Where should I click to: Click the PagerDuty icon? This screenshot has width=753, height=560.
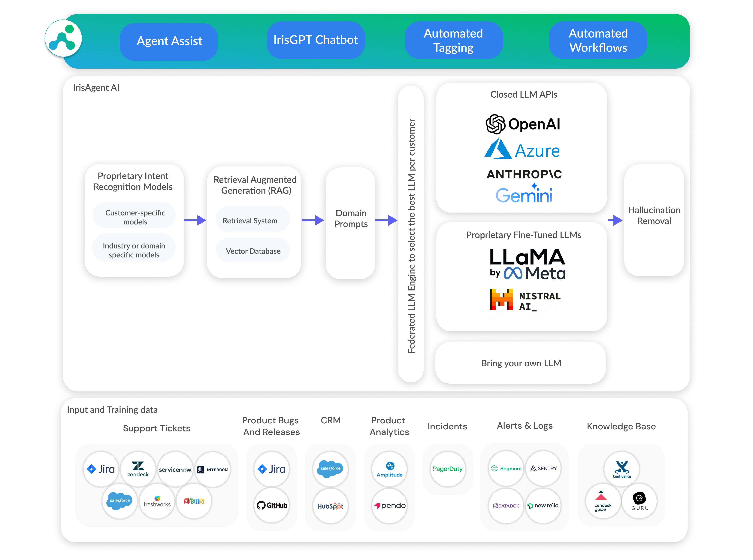click(448, 469)
